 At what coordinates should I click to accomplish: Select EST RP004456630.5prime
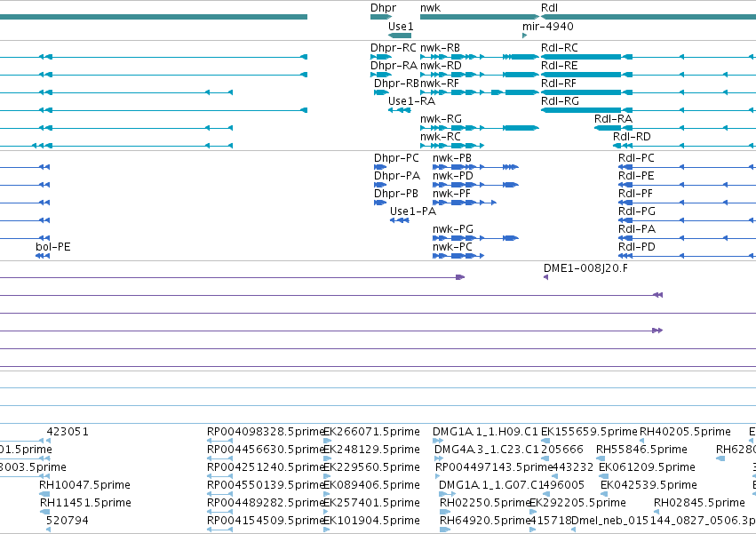pos(219,458)
